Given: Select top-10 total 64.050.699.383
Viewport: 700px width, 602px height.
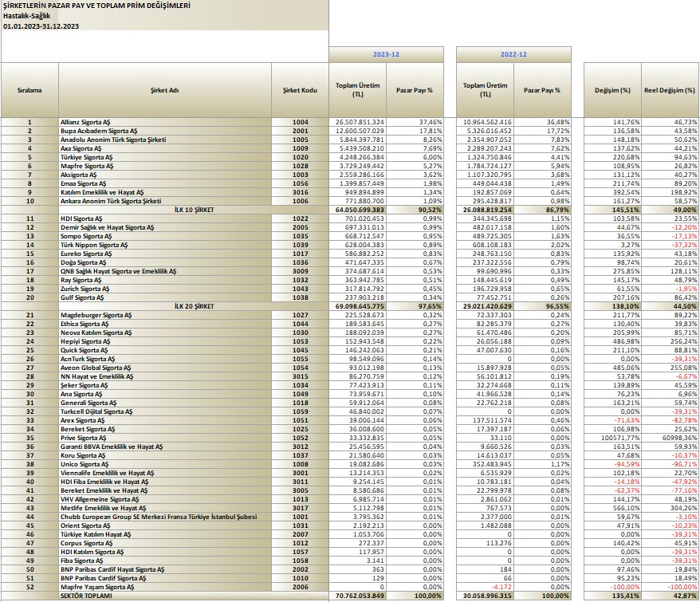Looking at the screenshot, I should [358, 210].
